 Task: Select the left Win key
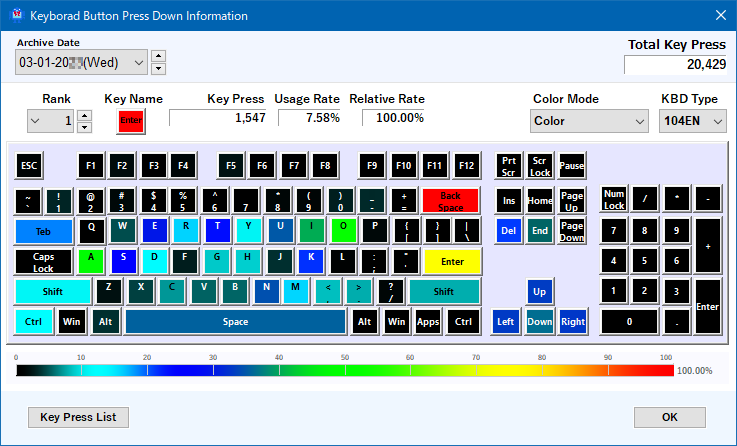point(71,322)
